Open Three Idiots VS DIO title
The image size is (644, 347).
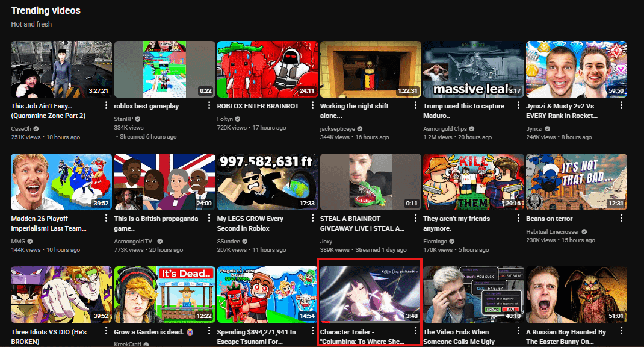[49, 336]
